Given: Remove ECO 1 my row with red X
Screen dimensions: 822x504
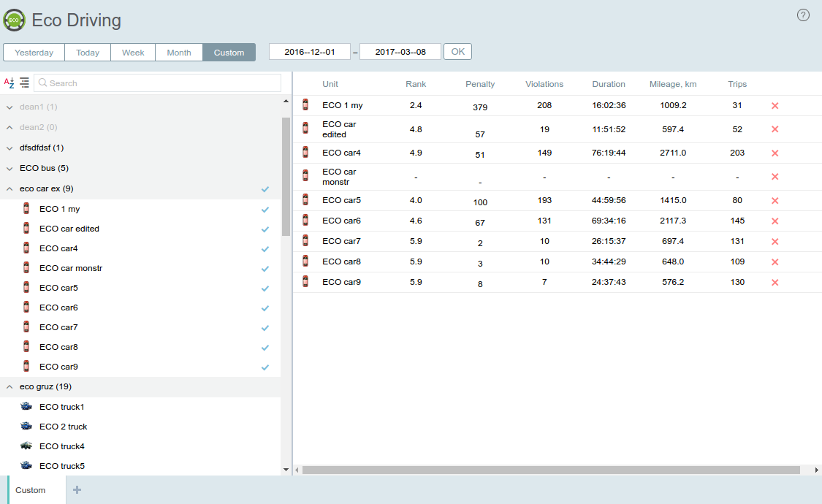Looking at the screenshot, I should point(775,106).
